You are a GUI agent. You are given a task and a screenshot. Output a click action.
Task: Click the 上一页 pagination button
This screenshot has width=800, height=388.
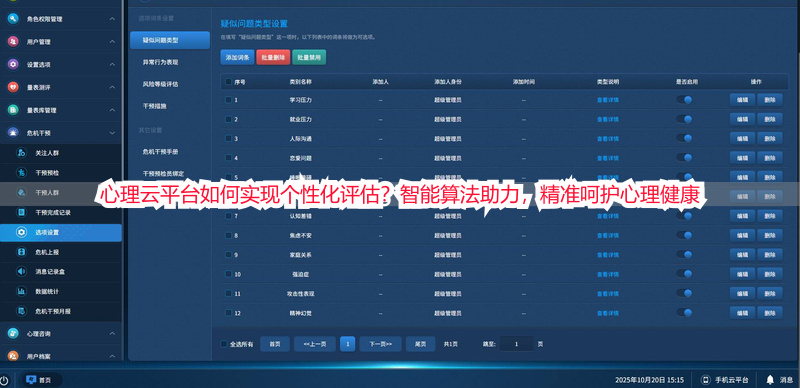315,344
